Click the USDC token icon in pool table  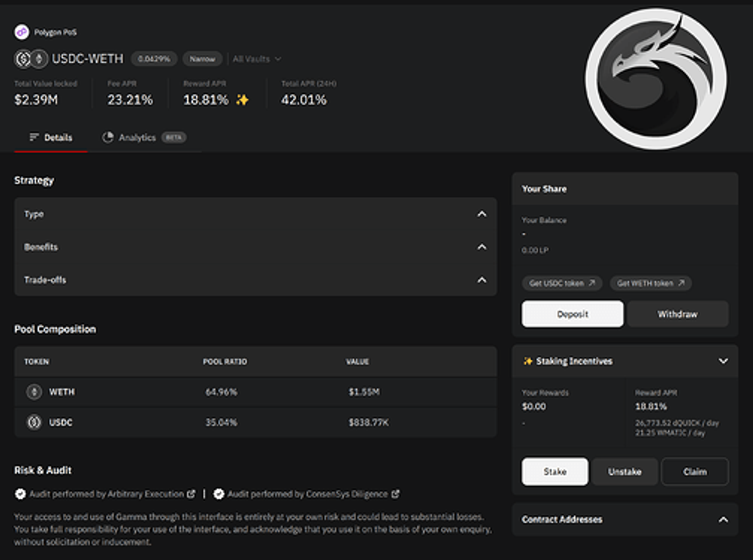pos(34,423)
